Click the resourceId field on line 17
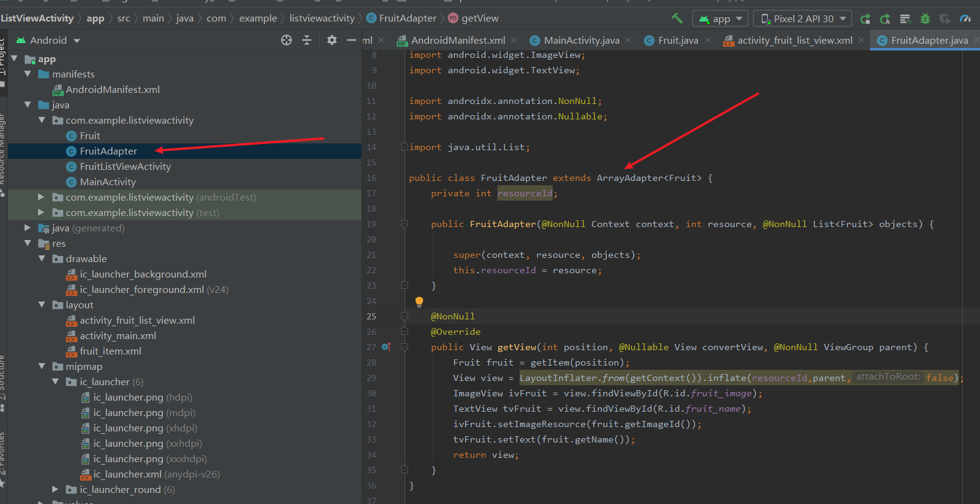This screenshot has width=980, height=504. pos(524,193)
